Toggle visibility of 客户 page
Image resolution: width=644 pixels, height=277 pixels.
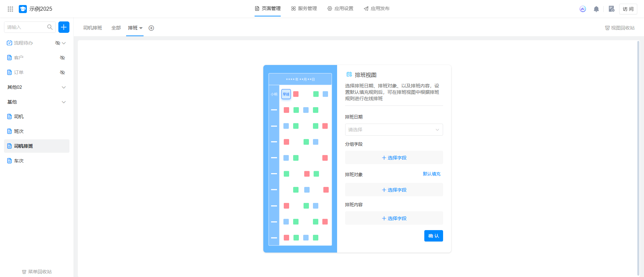[62, 58]
